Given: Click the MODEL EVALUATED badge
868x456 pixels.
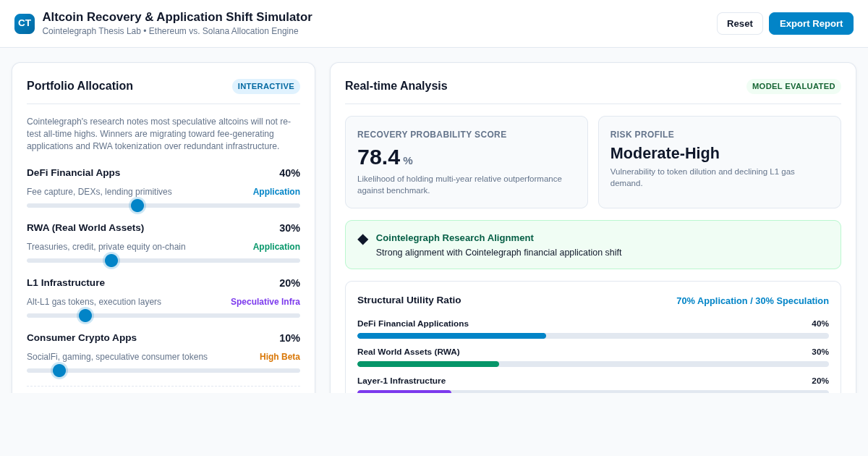Looking at the screenshot, I should (793, 86).
